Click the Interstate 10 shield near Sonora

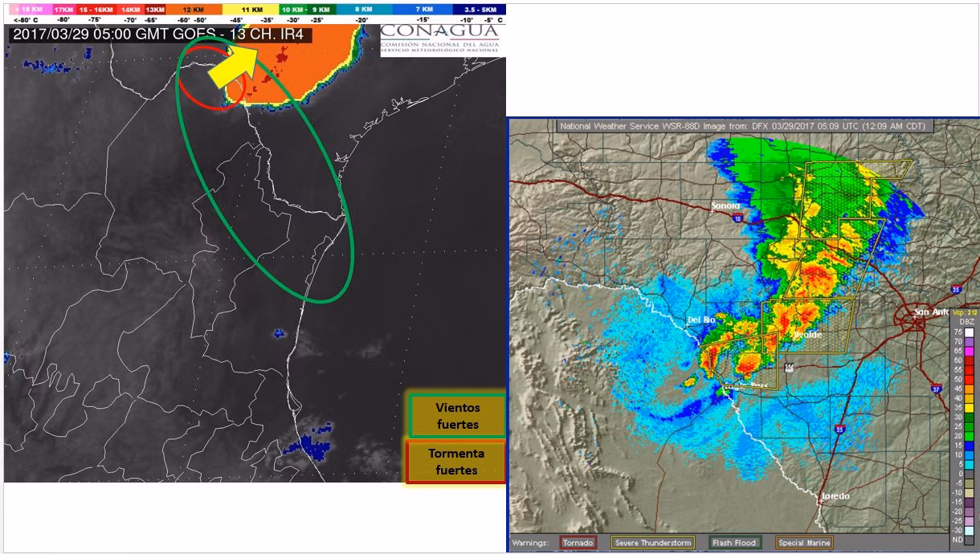(x=737, y=218)
